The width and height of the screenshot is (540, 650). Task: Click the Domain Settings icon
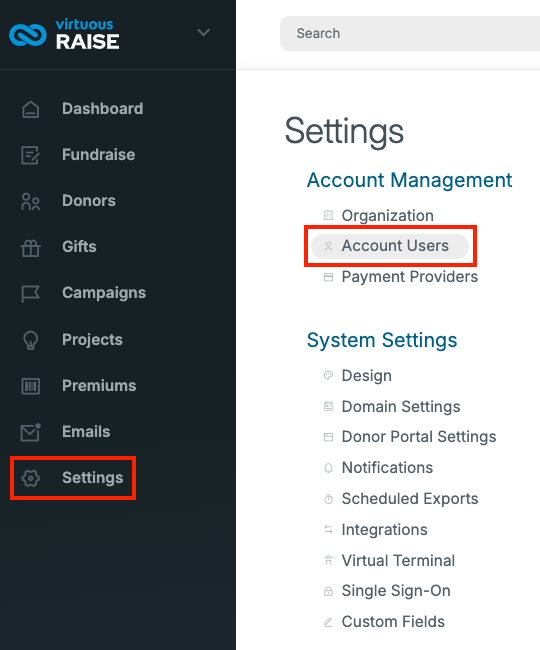tap(328, 406)
